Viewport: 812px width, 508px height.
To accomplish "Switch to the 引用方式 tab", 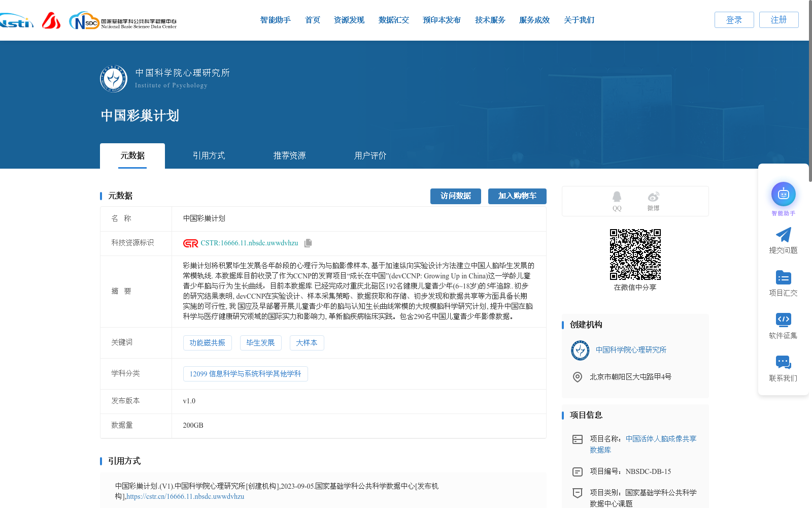I will [209, 156].
